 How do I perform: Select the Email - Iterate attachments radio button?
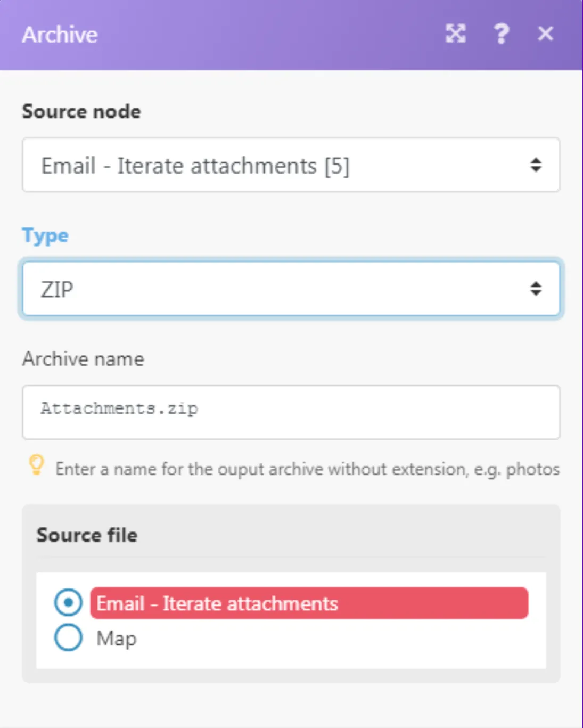pyautogui.click(x=68, y=603)
